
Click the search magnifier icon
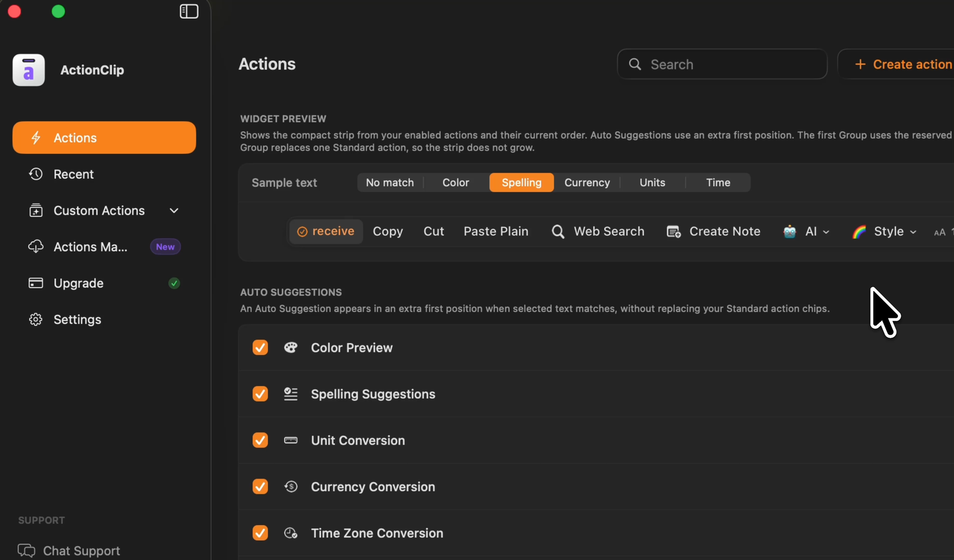[635, 64]
